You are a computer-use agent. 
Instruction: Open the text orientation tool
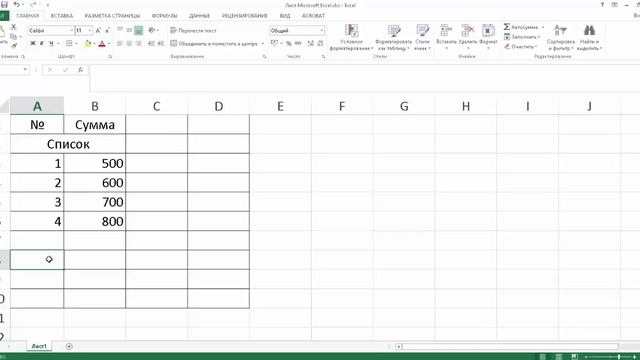tap(152, 30)
